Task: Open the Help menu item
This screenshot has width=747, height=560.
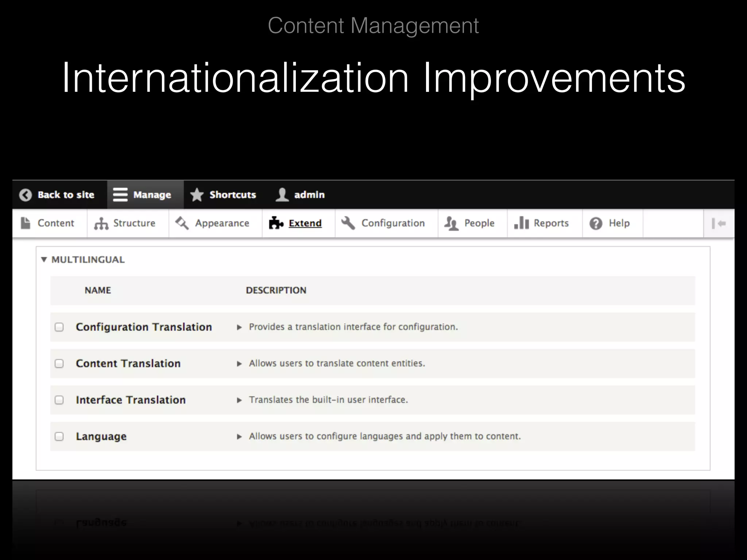Action: pyautogui.click(x=613, y=223)
